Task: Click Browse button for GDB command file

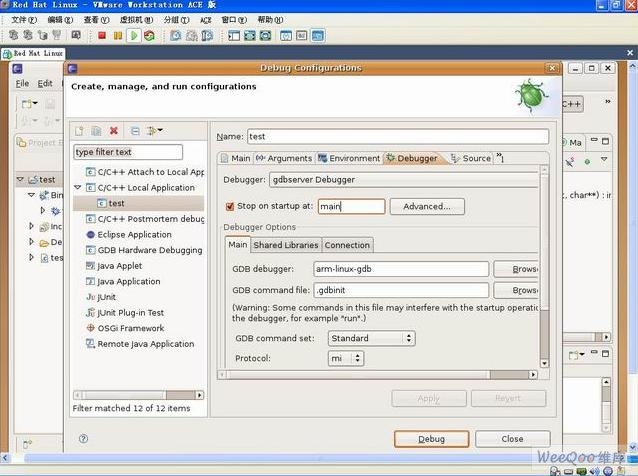Action: click(x=516, y=290)
